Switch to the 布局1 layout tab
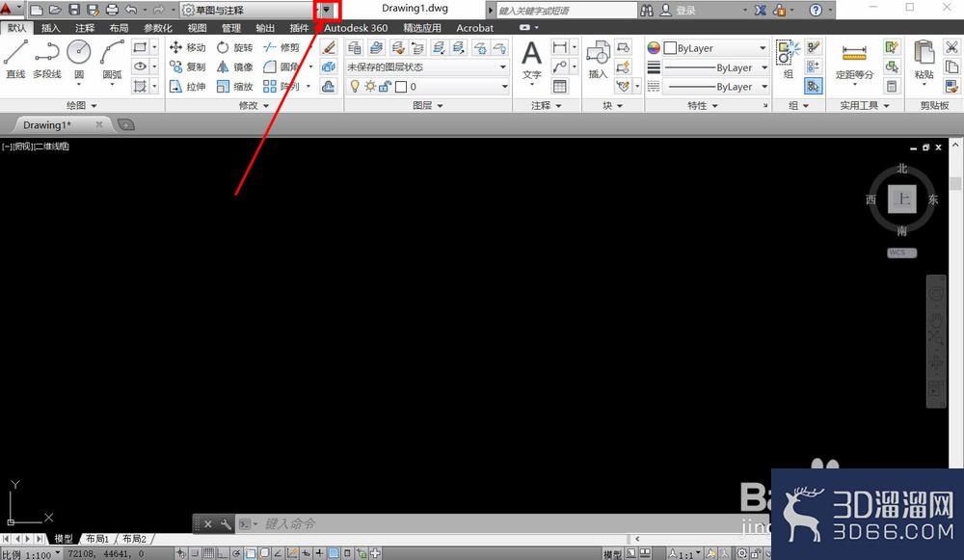 tap(97, 539)
